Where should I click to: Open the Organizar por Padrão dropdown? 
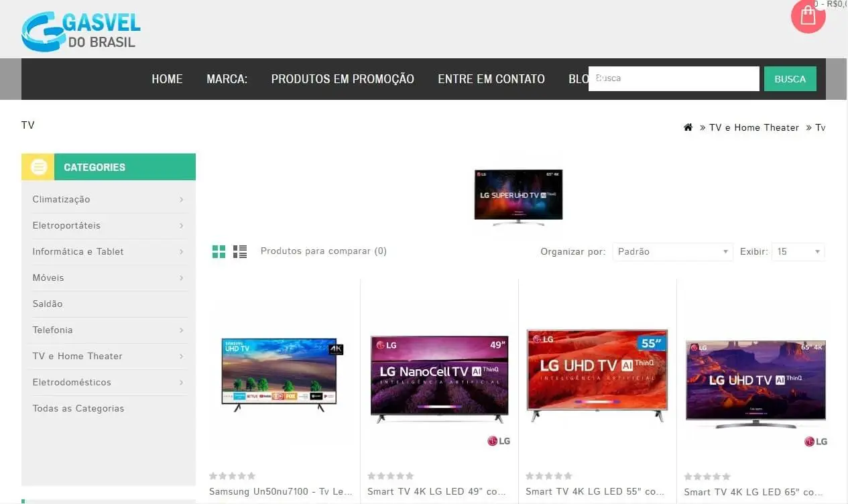pos(672,252)
